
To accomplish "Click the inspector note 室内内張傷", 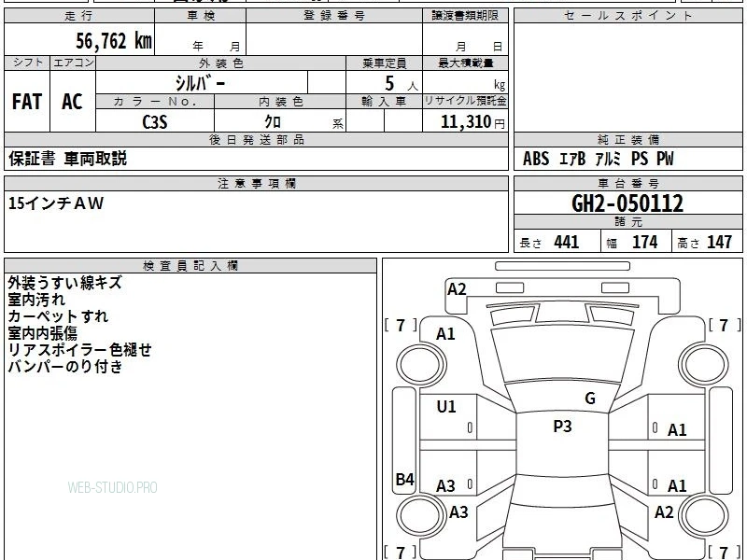I will tap(42, 333).
